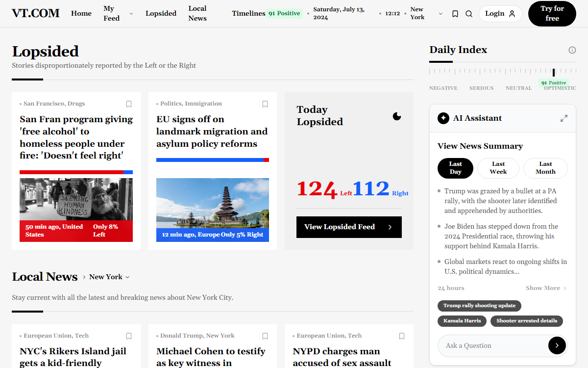The image size is (588, 368).
Task: Open the saved bookmarks icon in header
Action: tap(455, 14)
